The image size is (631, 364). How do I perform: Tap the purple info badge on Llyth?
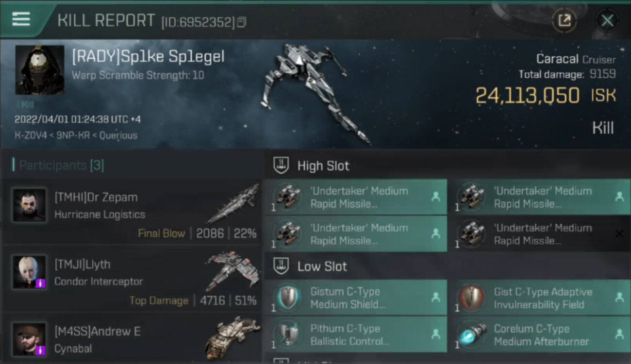41,283
